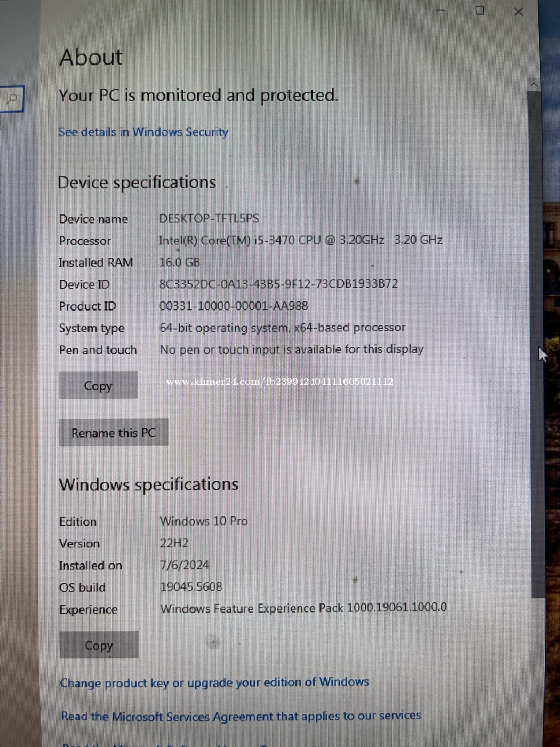Select the device name DESKTOP-TFTL5PS
The image size is (560, 747).
(x=209, y=219)
